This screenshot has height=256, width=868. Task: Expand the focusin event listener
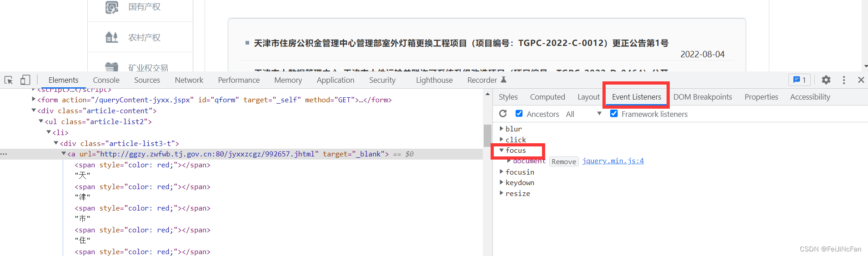502,172
